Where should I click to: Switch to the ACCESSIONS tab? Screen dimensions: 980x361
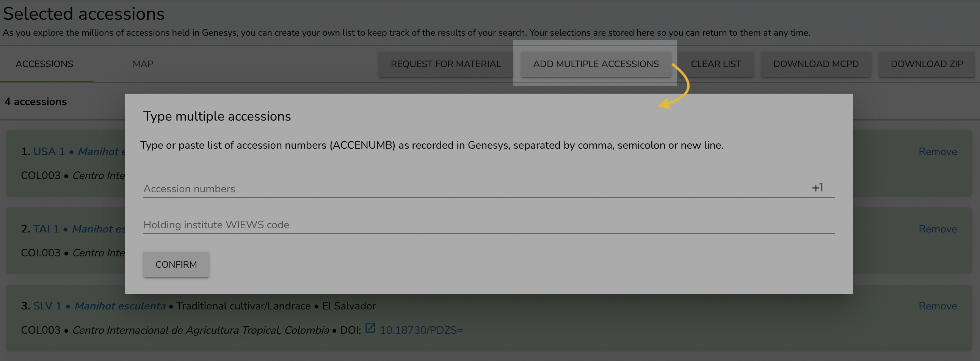click(x=44, y=64)
